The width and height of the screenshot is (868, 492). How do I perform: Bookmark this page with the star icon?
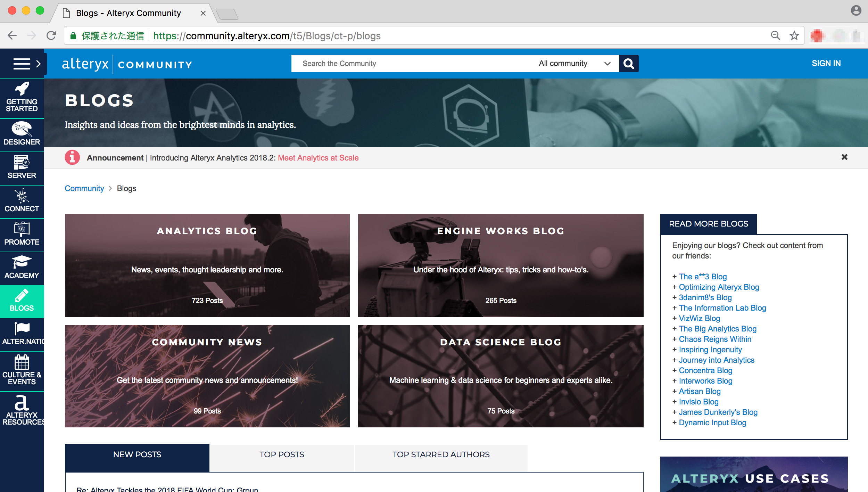tap(794, 35)
